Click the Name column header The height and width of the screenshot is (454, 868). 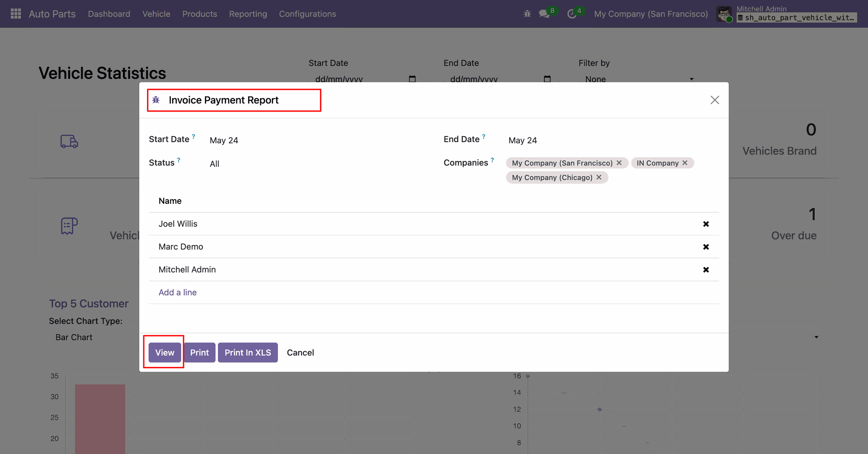coord(170,201)
